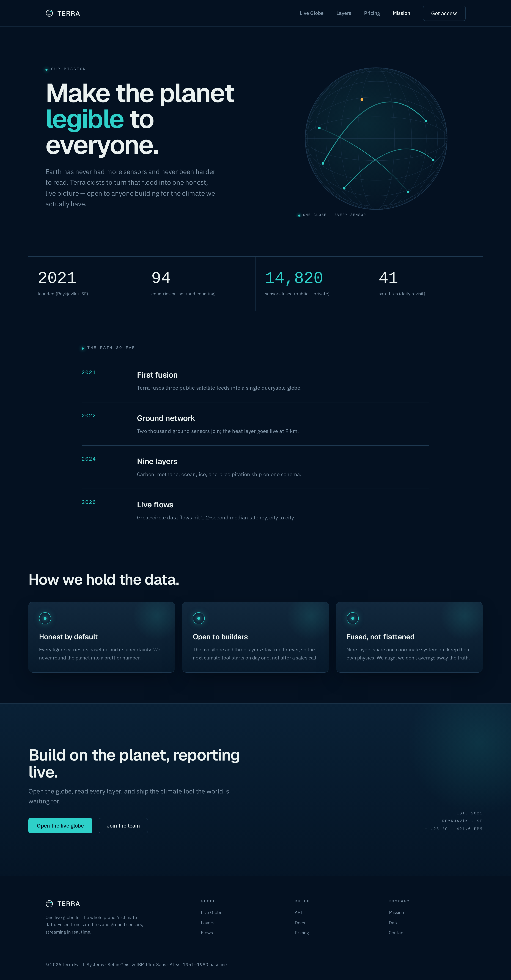Click the ring icon on Open to builders card
The height and width of the screenshot is (980, 511).
click(x=199, y=618)
